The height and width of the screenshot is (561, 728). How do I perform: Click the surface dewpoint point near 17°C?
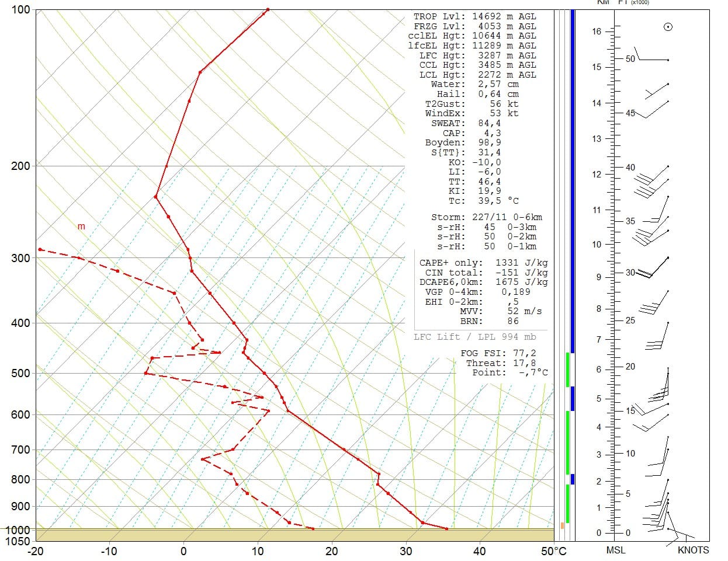[313, 529]
